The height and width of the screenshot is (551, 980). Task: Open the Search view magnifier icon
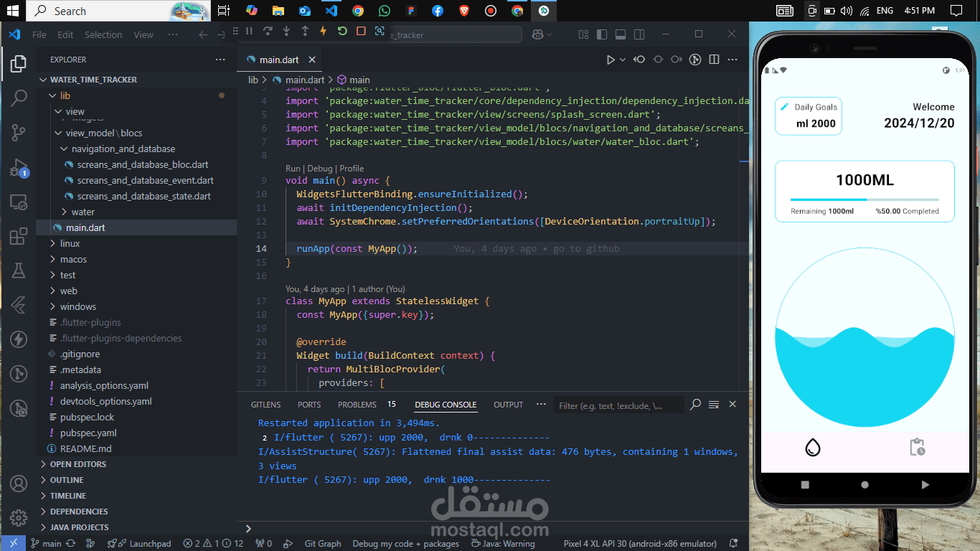(x=19, y=98)
